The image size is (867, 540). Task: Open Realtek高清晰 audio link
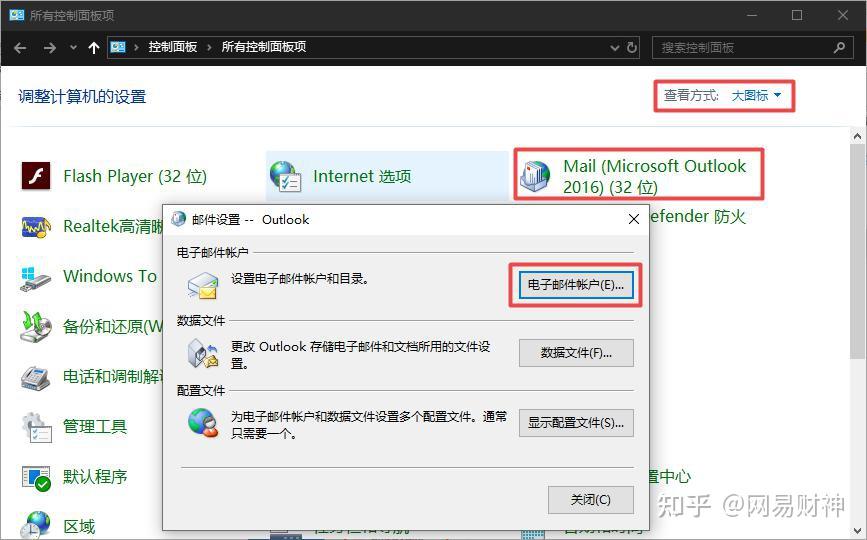point(113,226)
